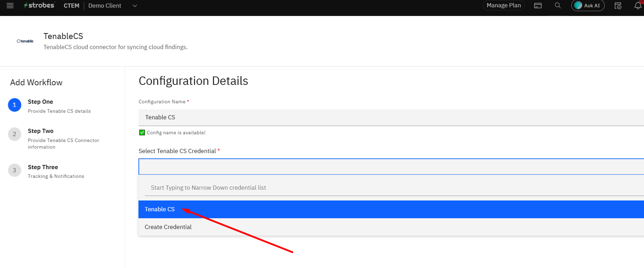Click the step 3 circle indicator
The width and height of the screenshot is (644, 268).
pyautogui.click(x=15, y=170)
